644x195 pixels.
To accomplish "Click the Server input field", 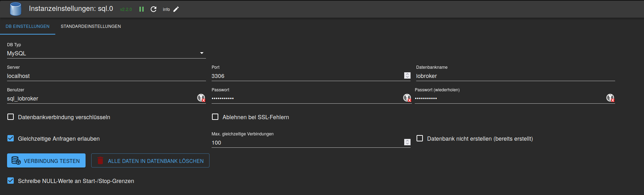I will tap(106, 76).
